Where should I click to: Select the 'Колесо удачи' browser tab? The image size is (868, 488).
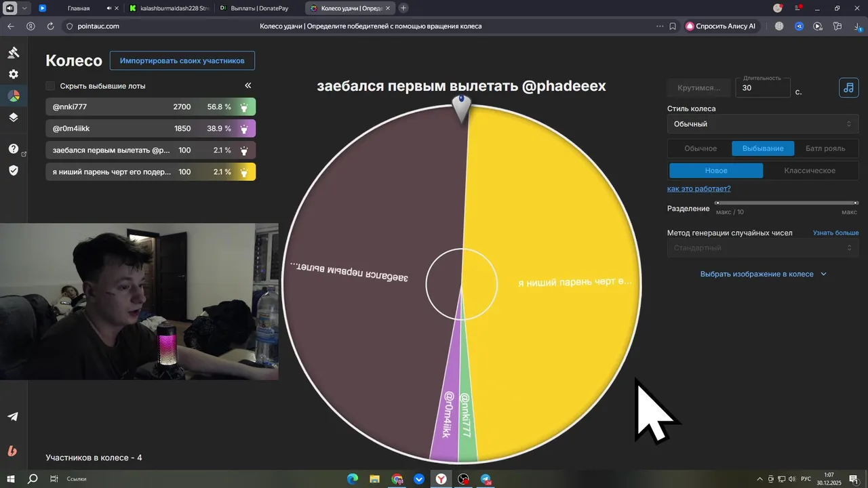click(x=349, y=8)
